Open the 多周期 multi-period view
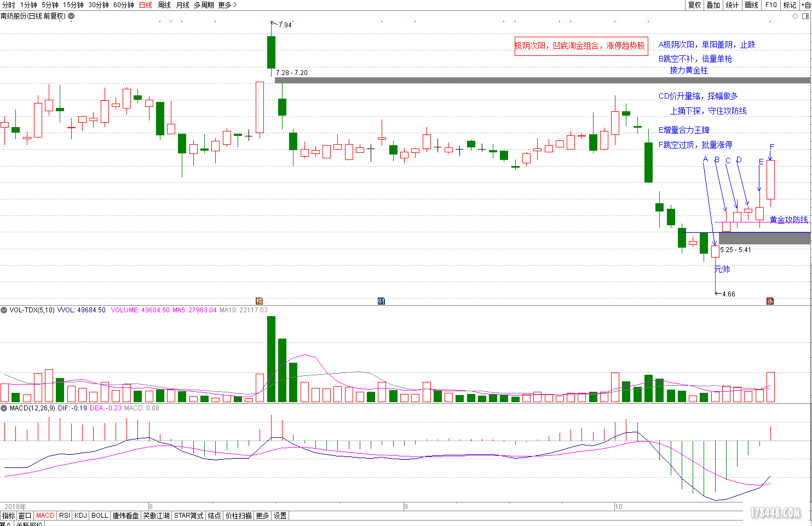This screenshot has width=812, height=526. (x=204, y=5)
